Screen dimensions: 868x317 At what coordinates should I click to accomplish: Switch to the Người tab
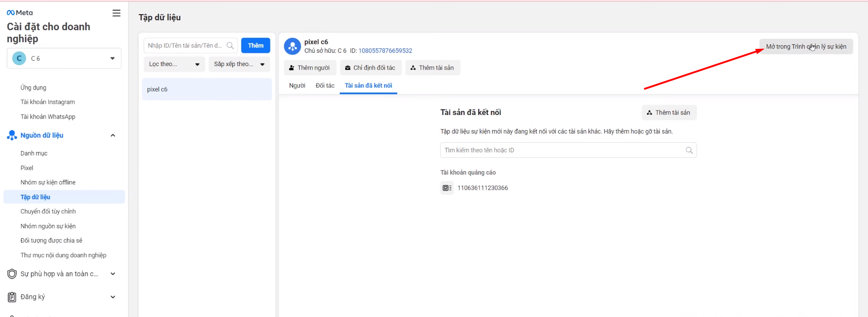click(297, 86)
